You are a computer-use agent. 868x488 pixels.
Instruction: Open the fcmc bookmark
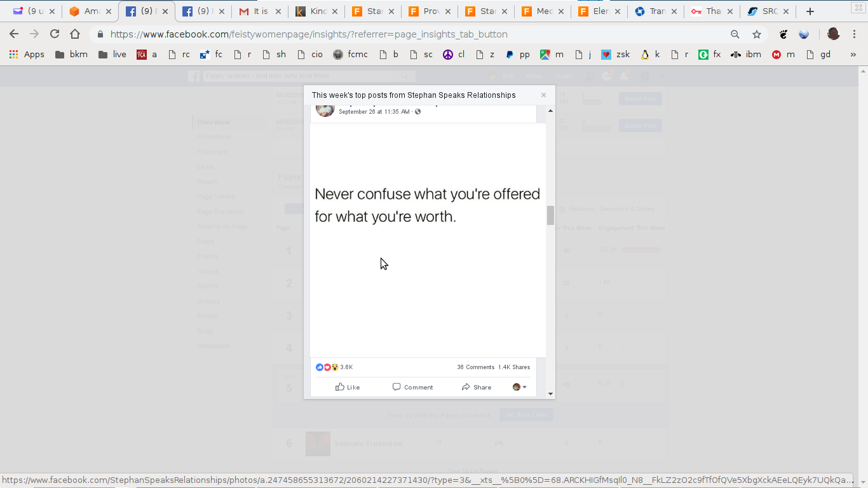[x=350, y=55]
